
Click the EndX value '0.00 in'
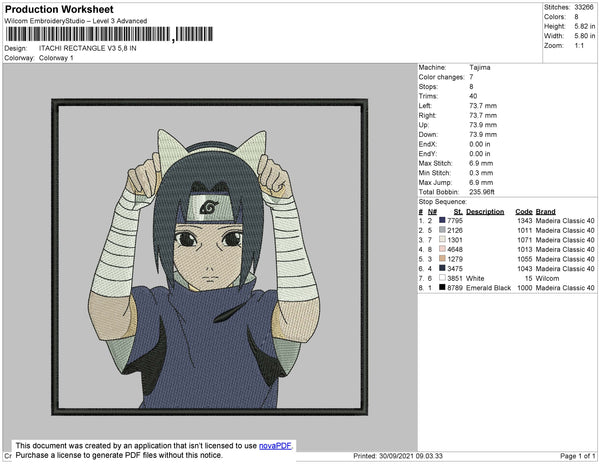point(480,144)
